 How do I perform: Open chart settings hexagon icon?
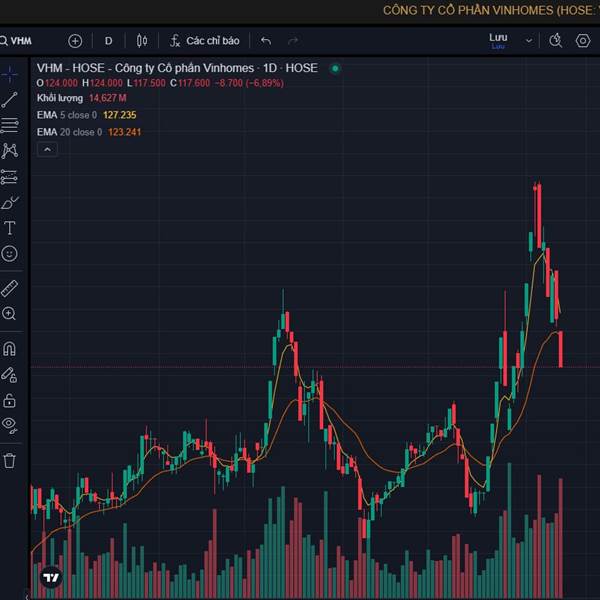pyautogui.click(x=583, y=41)
